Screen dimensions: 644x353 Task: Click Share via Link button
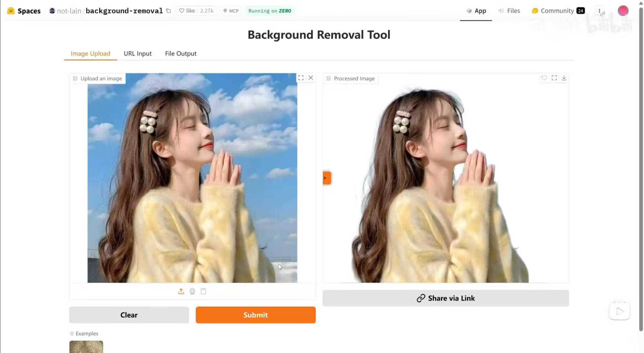pos(446,298)
